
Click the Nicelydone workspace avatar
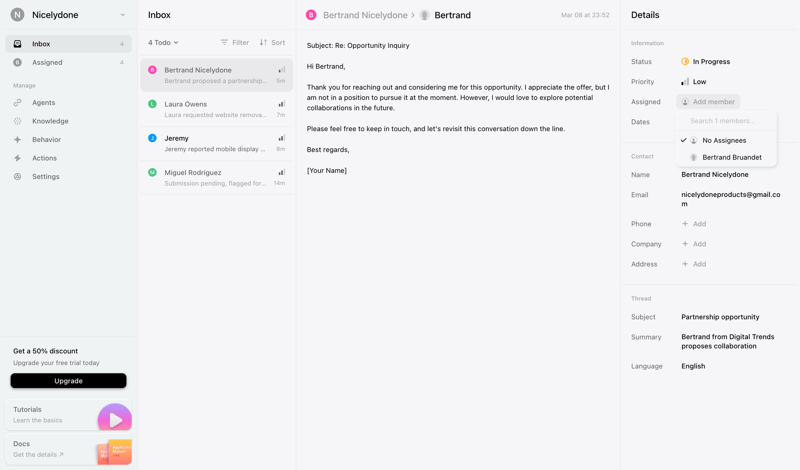click(17, 15)
